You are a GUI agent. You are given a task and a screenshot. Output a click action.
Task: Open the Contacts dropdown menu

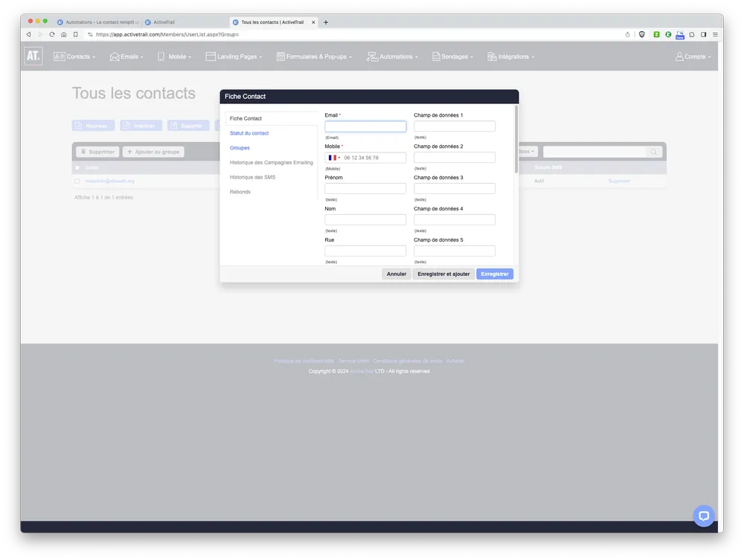click(x=77, y=56)
